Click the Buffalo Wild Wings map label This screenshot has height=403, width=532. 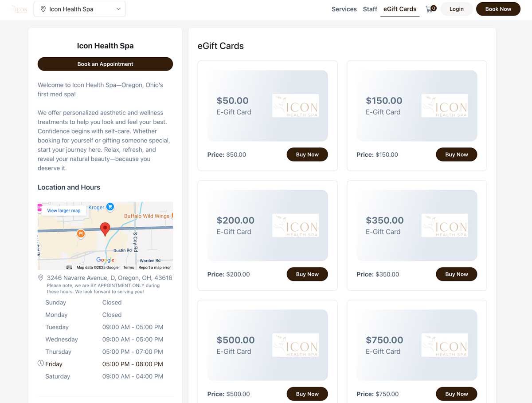tap(147, 216)
